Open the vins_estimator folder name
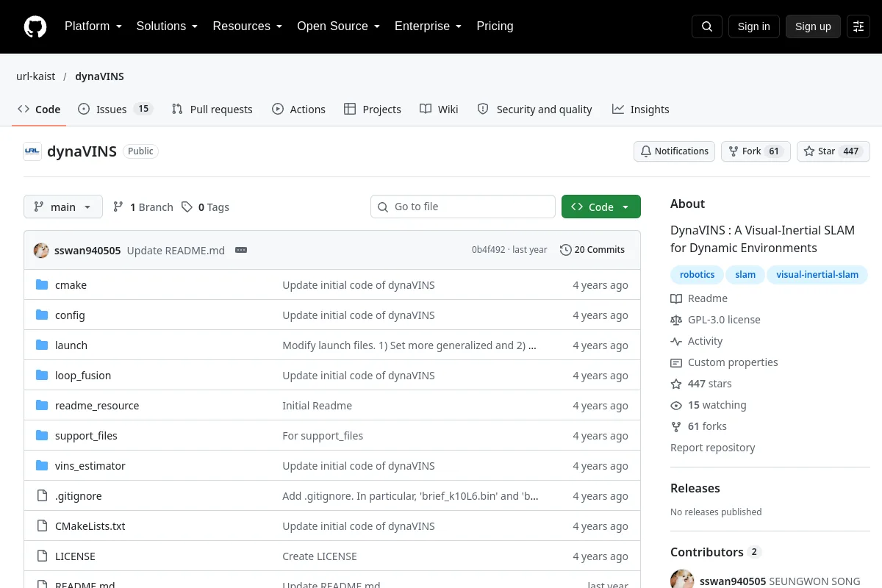The image size is (882, 588). coord(90,466)
